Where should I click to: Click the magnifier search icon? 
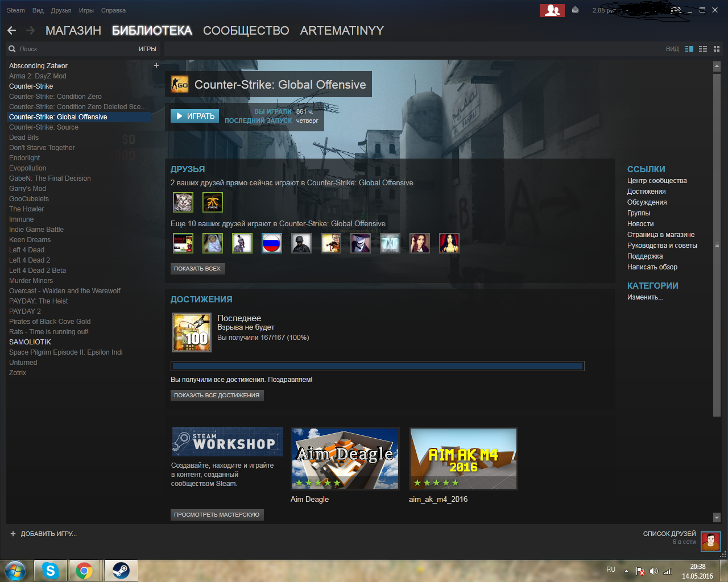point(12,49)
